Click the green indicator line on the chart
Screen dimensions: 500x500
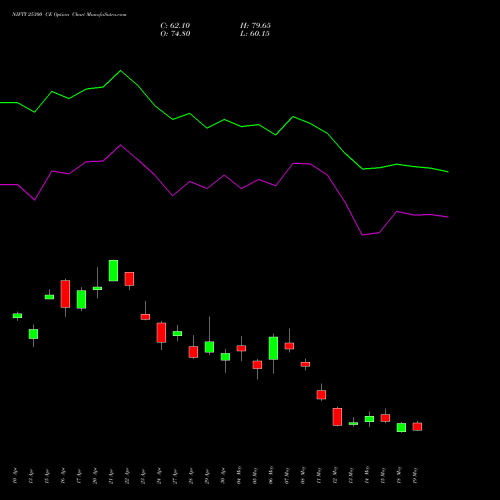click(x=224, y=120)
